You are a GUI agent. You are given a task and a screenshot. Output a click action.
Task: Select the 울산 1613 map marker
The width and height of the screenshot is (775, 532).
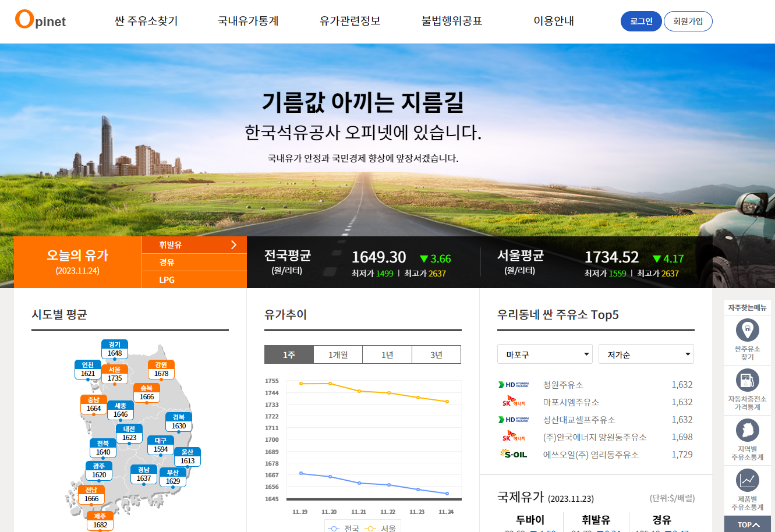tap(187, 457)
